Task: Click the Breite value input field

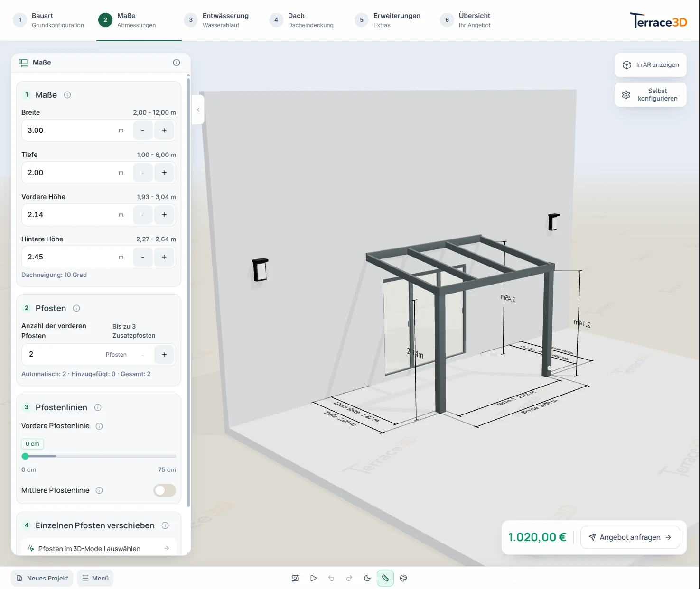Action: coord(70,130)
